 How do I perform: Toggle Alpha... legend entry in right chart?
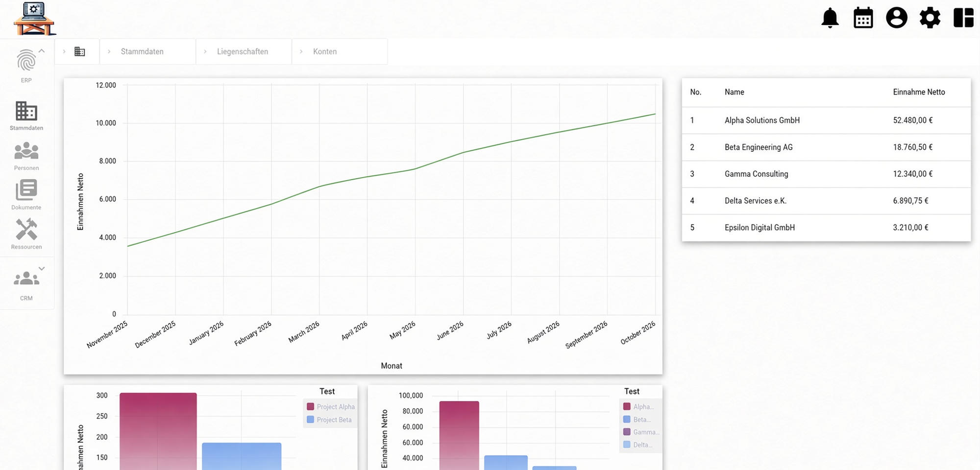[x=638, y=406]
